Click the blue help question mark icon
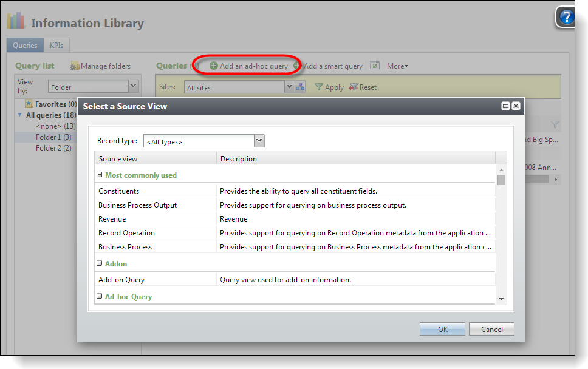588x369 pixels. coord(567,18)
